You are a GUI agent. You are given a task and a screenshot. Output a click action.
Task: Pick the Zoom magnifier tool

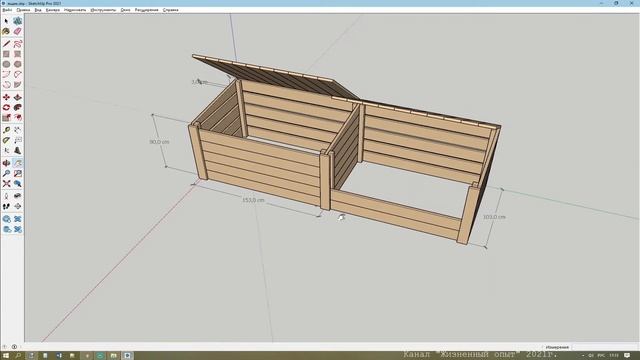click(6, 173)
